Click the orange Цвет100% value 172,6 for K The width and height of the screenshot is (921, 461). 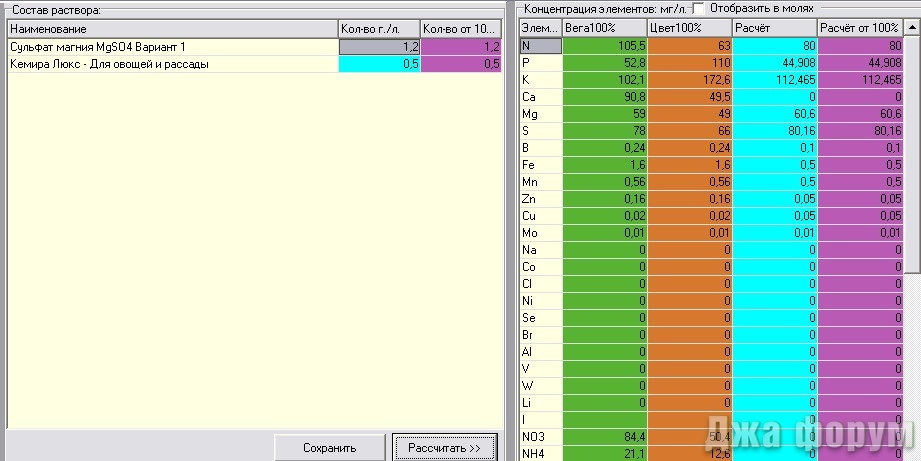(x=689, y=79)
